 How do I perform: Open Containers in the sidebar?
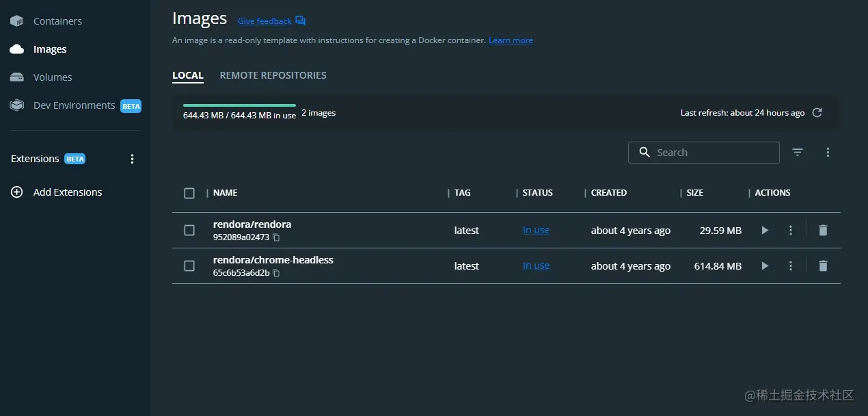57,21
